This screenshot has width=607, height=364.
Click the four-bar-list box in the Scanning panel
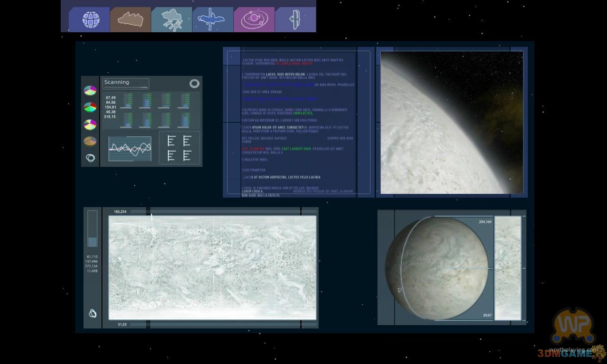point(179,148)
